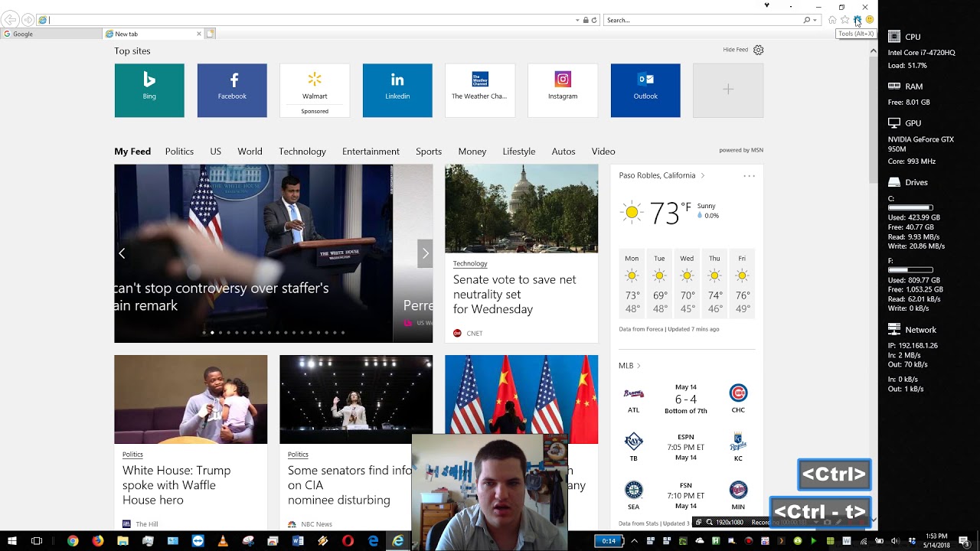This screenshot has width=980, height=551.
Task: Open the address bar autocomplete dropdown
Action: 577,20
